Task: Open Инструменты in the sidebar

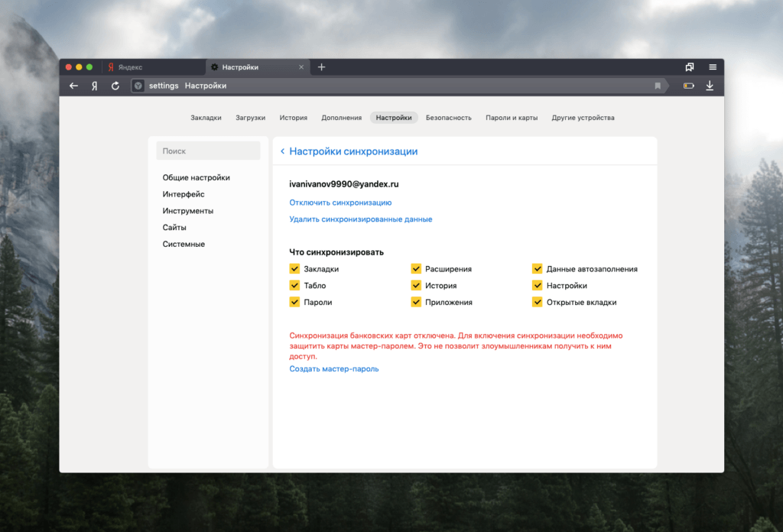Action: coord(188,211)
